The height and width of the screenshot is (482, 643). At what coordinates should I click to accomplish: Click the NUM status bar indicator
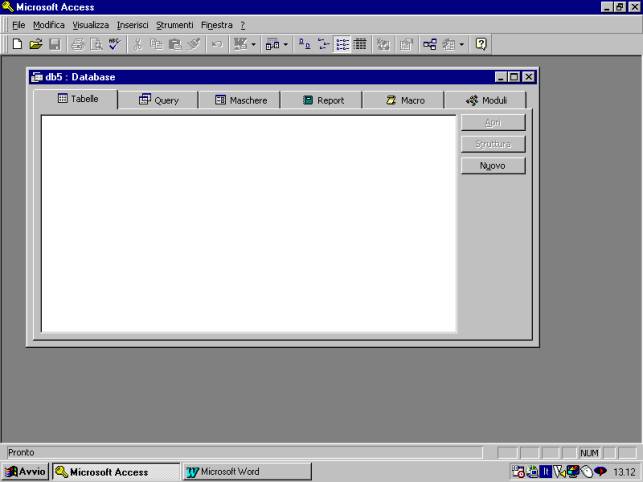click(589, 453)
